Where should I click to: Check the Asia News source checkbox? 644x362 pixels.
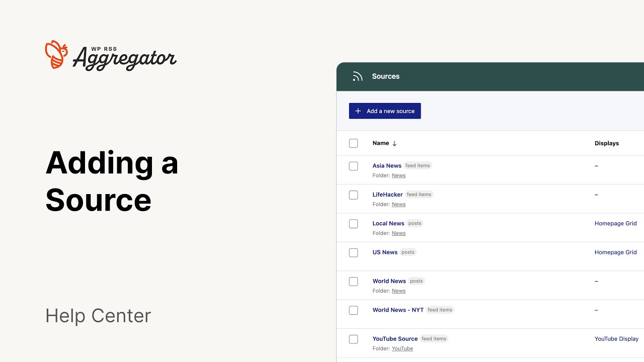(354, 166)
